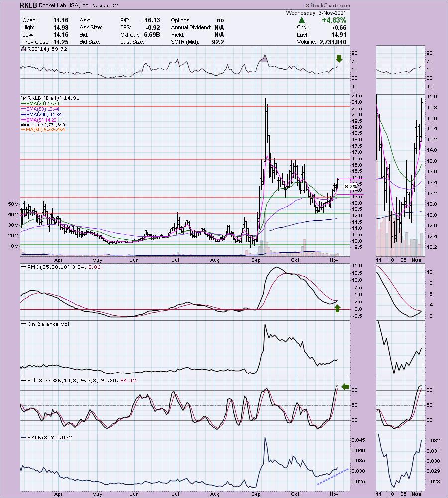This screenshot has width=448, height=498.
Task: Click the volume bars icon in the legend
Action: tap(24, 125)
